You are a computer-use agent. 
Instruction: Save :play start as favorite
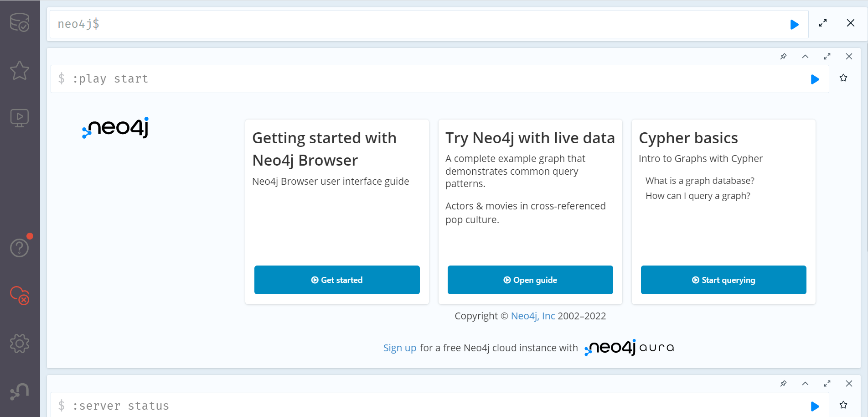tap(843, 78)
